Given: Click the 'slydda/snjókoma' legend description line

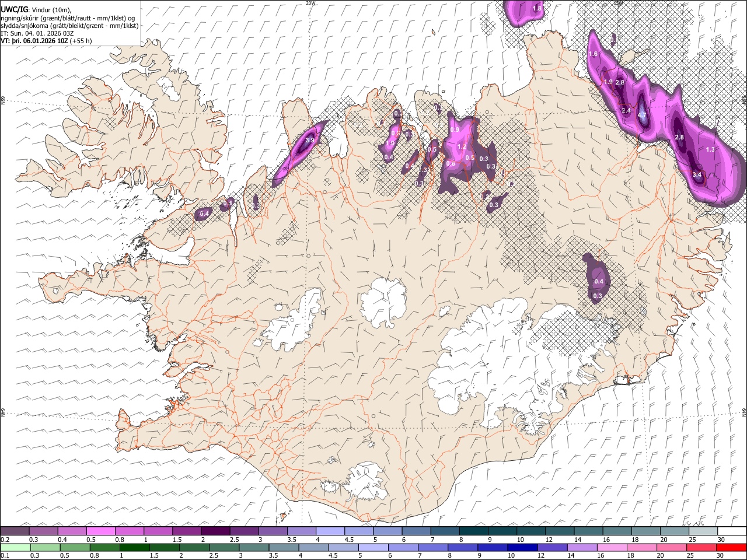Looking at the screenshot, I should coord(69,26).
